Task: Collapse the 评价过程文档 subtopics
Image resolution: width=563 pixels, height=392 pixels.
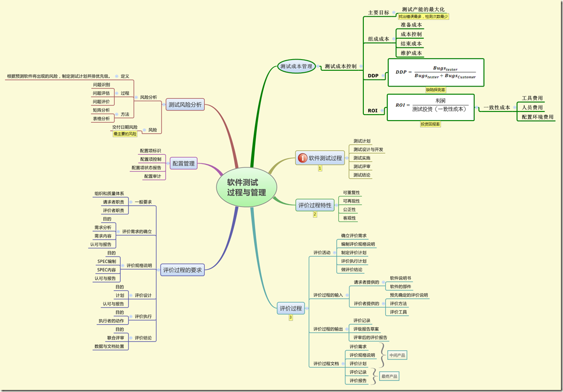Action: coord(343,363)
